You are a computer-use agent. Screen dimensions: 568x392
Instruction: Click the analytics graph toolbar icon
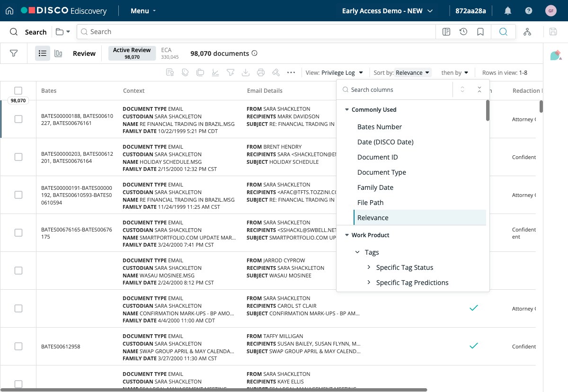tap(215, 72)
